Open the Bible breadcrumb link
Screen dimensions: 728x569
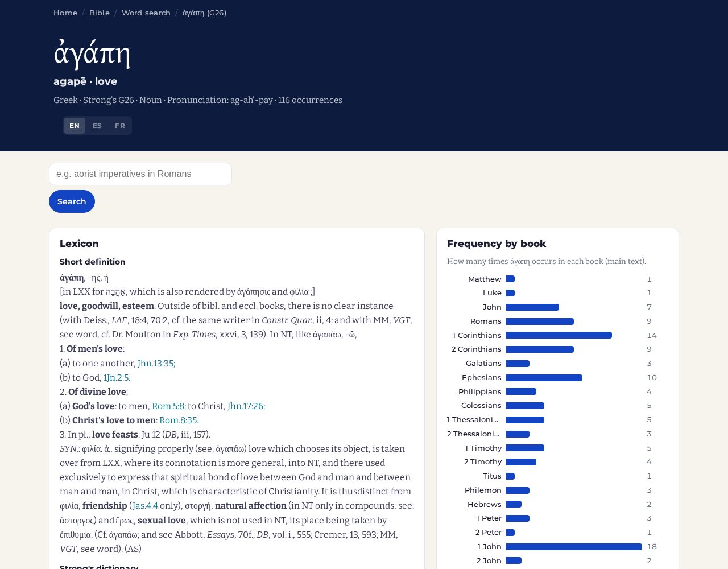point(100,13)
